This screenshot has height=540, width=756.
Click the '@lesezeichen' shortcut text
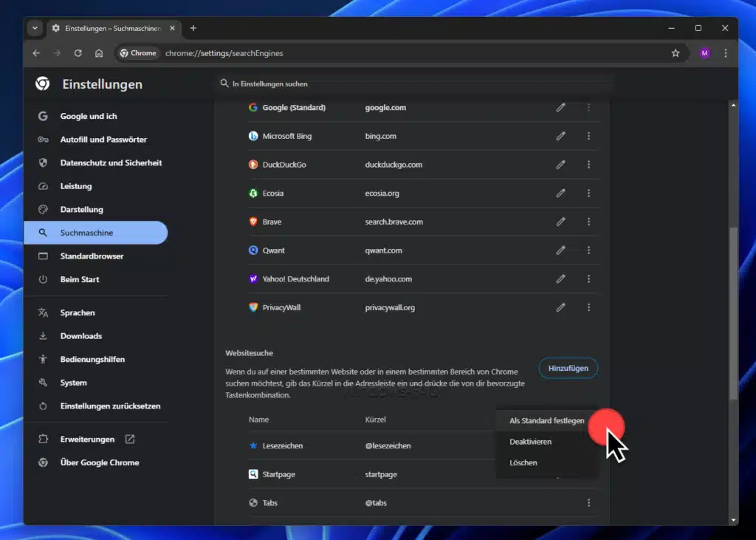click(x=388, y=446)
